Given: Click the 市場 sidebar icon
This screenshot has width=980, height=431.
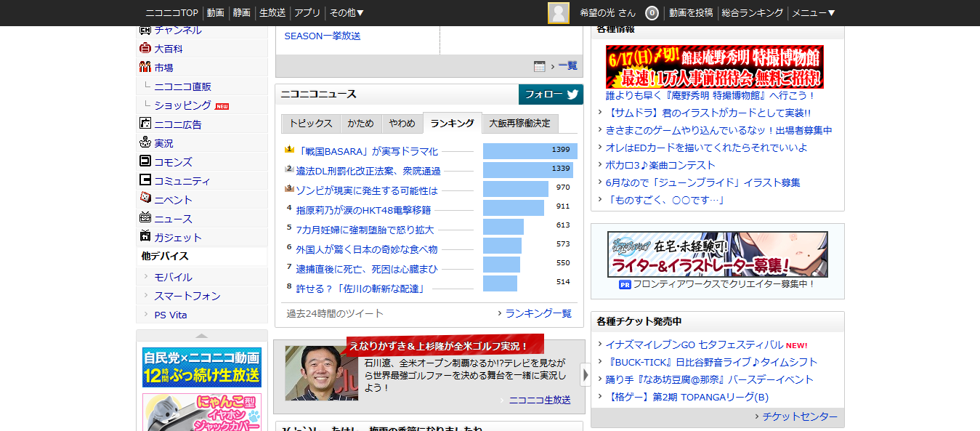Looking at the screenshot, I should (x=145, y=68).
